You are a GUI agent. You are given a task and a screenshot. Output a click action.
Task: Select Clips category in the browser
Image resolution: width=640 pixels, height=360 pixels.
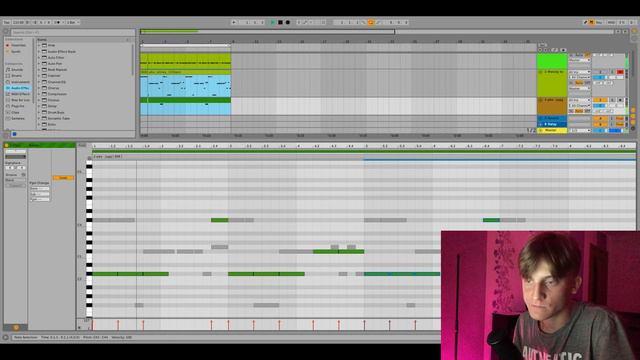[15, 112]
